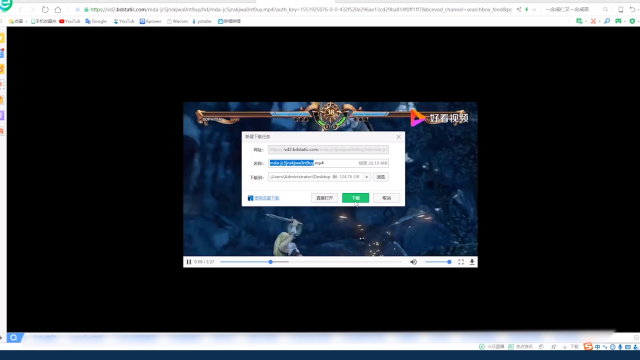This screenshot has height=360, width=640.
Task: Click the cancel button in download dialog
Action: pos(387,198)
